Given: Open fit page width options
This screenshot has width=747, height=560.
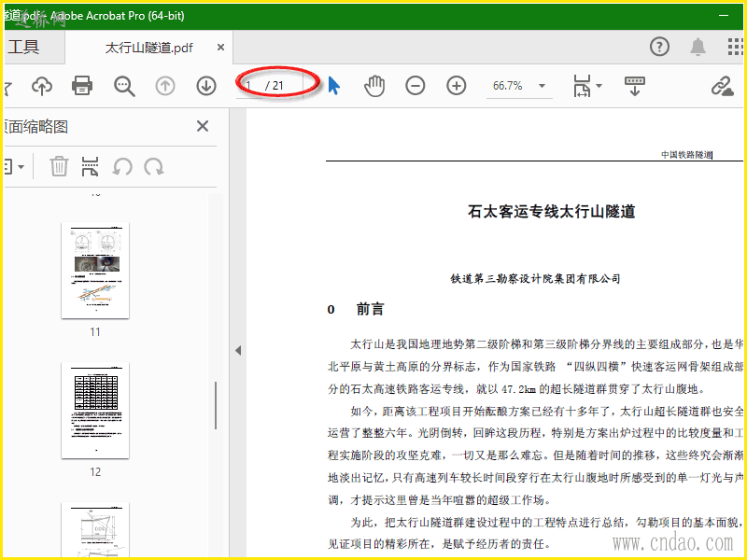Looking at the screenshot, I should tap(587, 86).
